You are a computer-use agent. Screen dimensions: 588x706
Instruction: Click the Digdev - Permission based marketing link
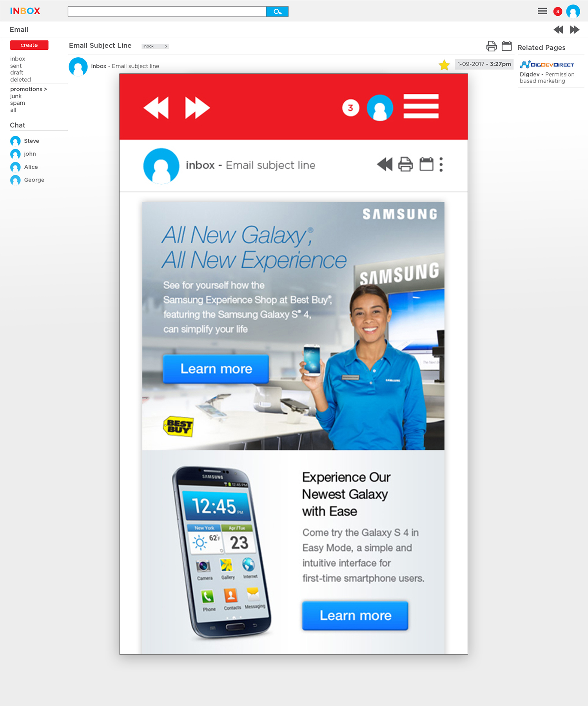[547, 78]
